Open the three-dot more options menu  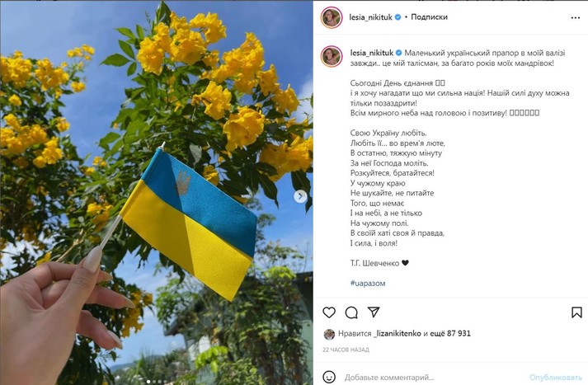click(x=576, y=17)
